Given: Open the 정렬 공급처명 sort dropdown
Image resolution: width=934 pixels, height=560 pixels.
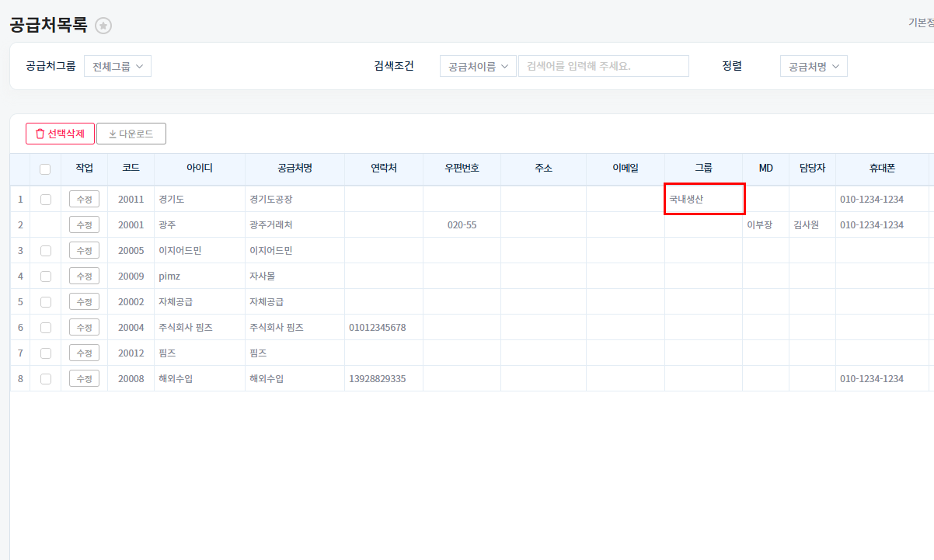Looking at the screenshot, I should (814, 66).
